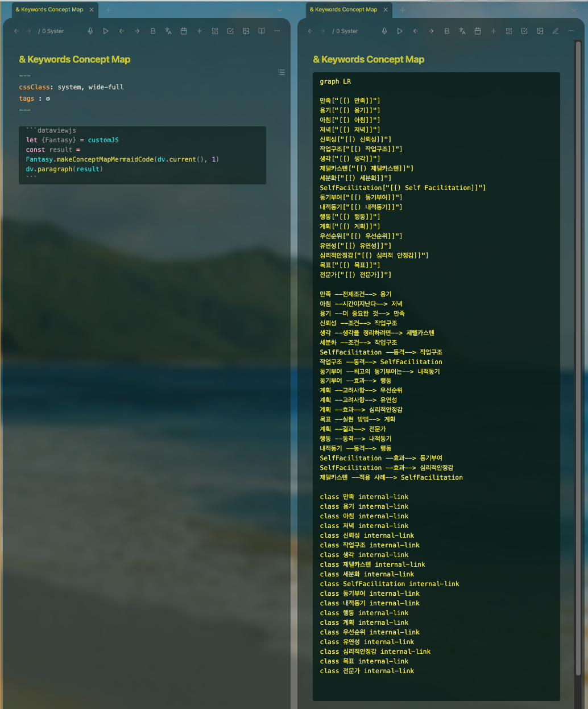Open the calendar icon in left pane toolbar
Viewport: 588px width, 709px height.
pyautogui.click(x=184, y=31)
